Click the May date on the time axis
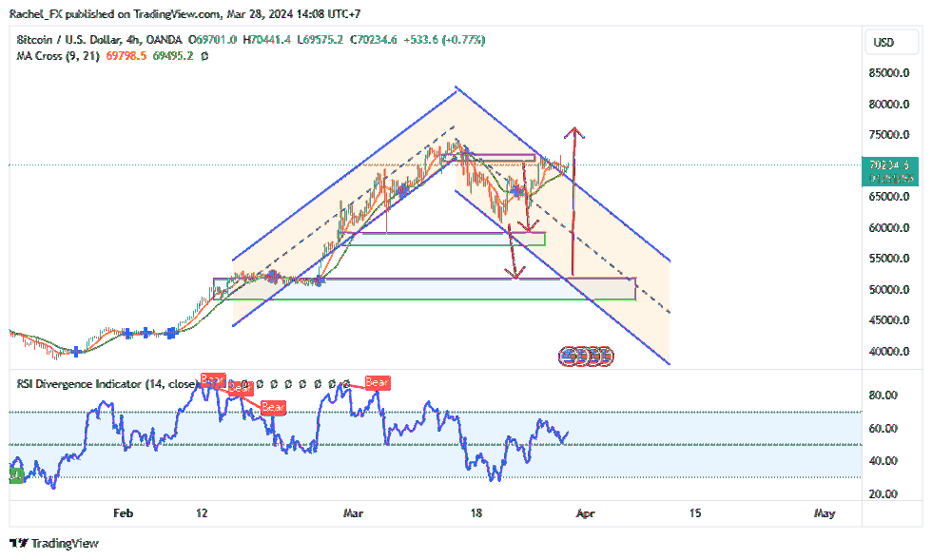The width and height of the screenshot is (932, 560). coord(825,513)
